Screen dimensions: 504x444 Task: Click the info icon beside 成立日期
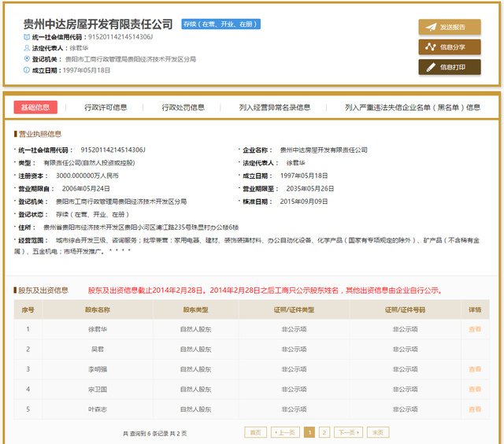click(x=27, y=70)
